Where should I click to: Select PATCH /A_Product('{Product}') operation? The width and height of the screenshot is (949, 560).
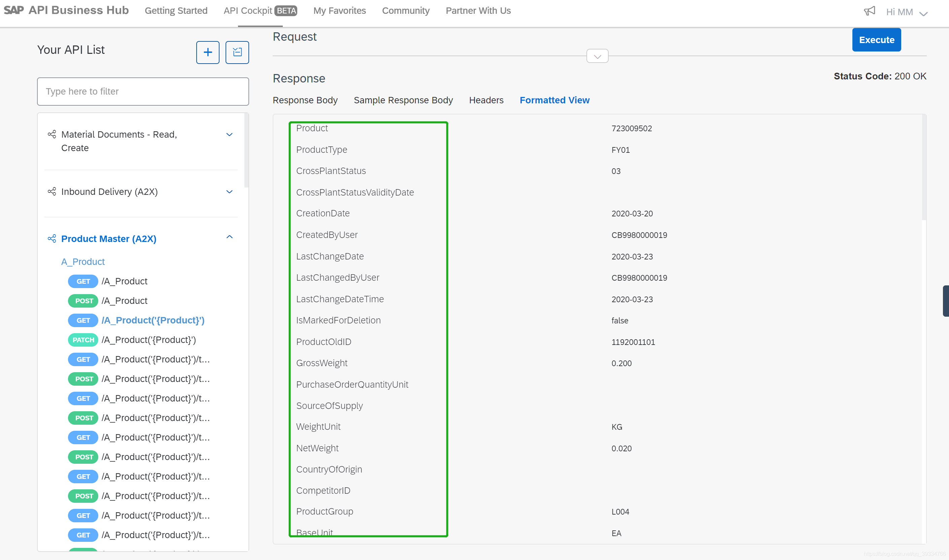pos(132,340)
